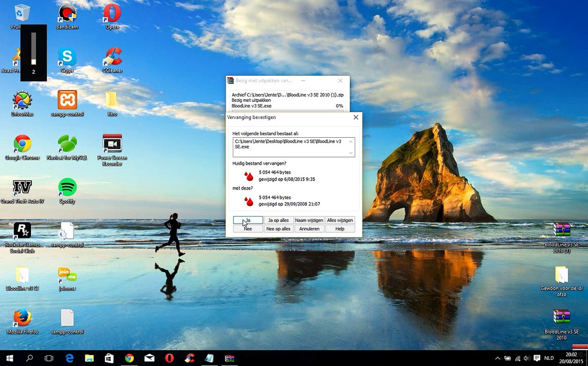This screenshot has height=366, width=588.
Task: Select the CCleaner desktop icon
Action: click(x=112, y=60)
